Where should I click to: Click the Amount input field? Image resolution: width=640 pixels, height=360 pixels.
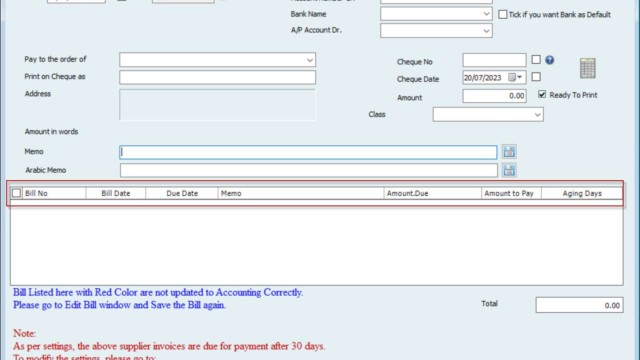tap(494, 96)
